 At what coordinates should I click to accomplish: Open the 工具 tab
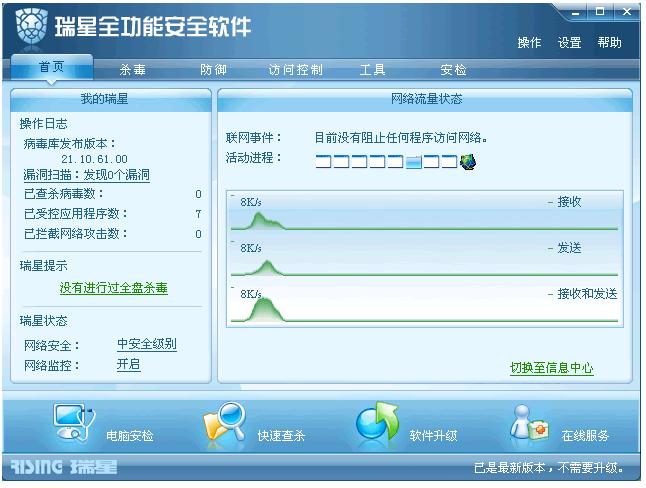[x=372, y=70]
